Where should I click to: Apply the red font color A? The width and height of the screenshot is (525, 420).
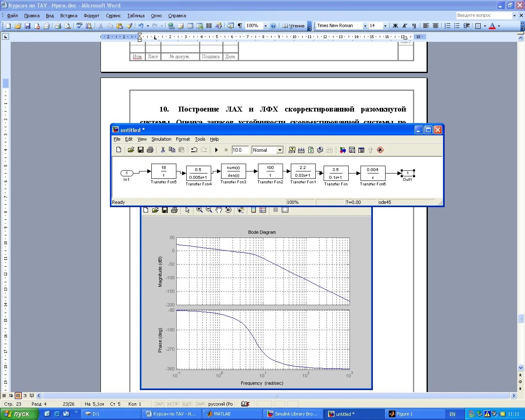492,26
